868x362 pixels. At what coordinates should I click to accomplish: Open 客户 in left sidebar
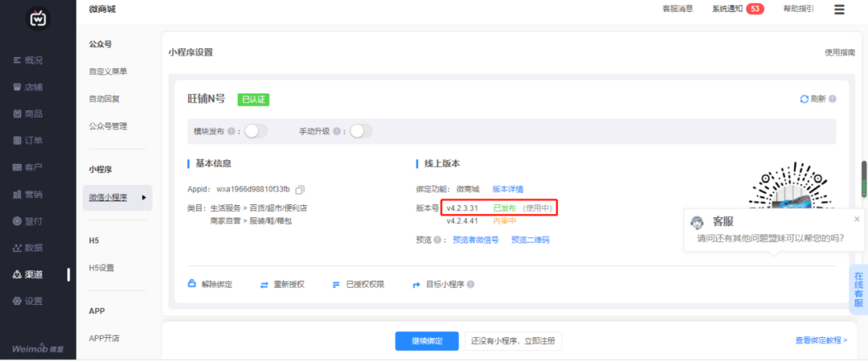[27, 167]
